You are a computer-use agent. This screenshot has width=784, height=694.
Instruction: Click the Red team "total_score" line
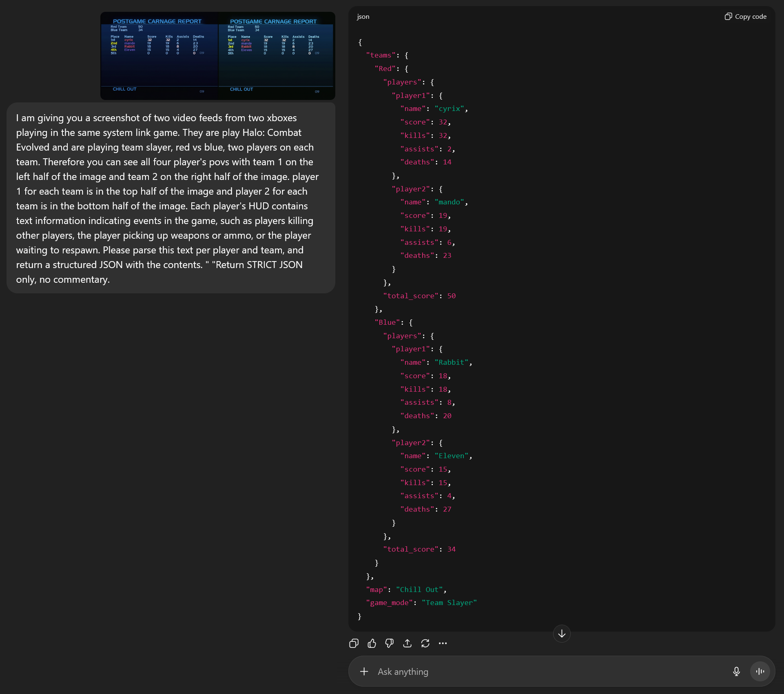coord(419,296)
